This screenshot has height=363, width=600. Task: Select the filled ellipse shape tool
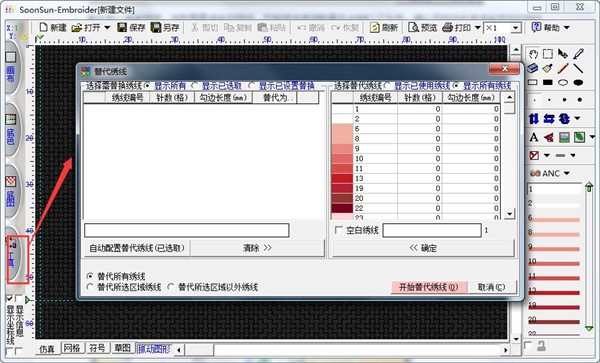[578, 82]
